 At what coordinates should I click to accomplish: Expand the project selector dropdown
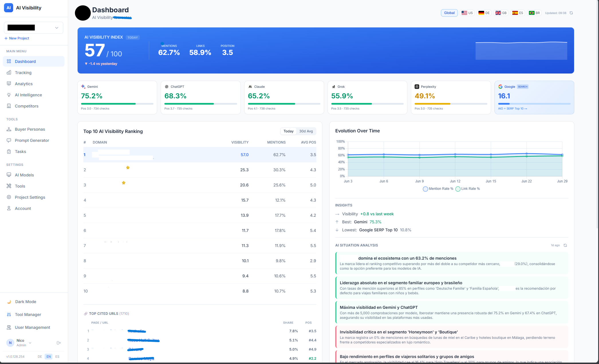click(34, 28)
